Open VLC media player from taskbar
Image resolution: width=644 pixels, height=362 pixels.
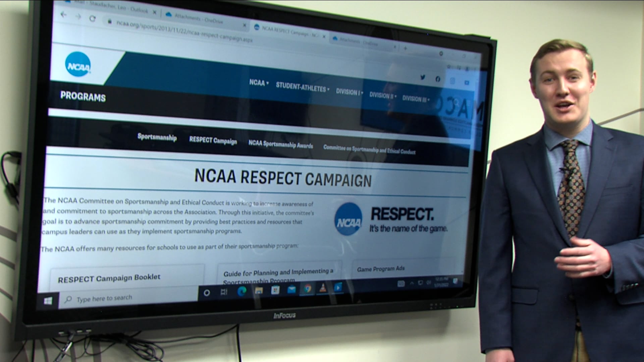(x=323, y=288)
